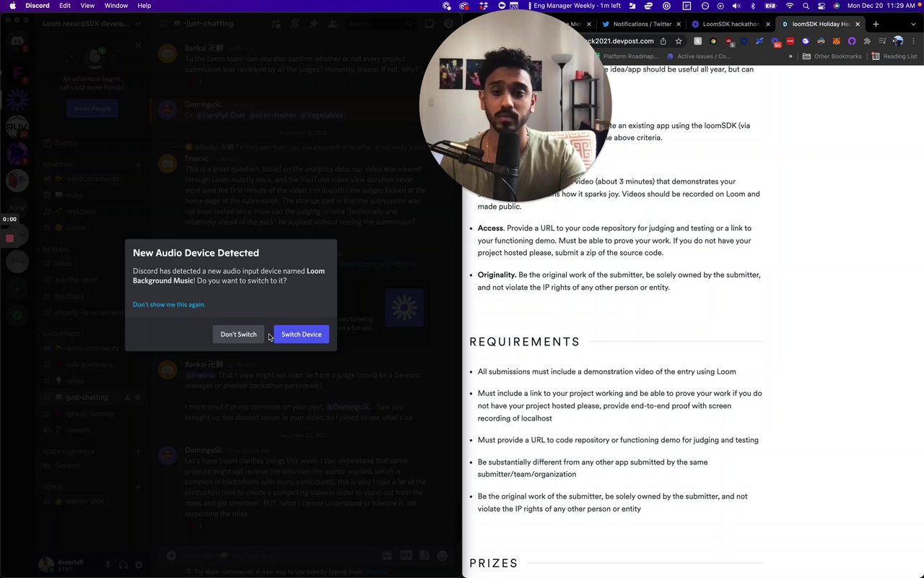Collapse the GENERAL channel category

coord(55,249)
